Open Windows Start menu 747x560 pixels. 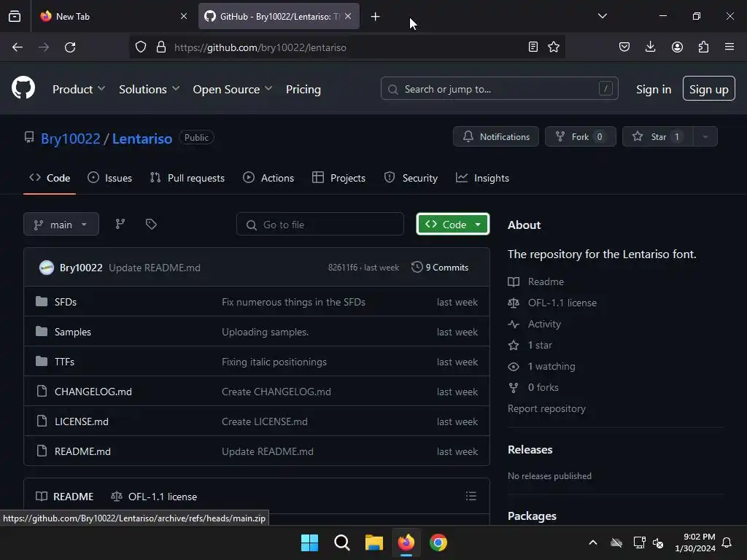(x=309, y=542)
